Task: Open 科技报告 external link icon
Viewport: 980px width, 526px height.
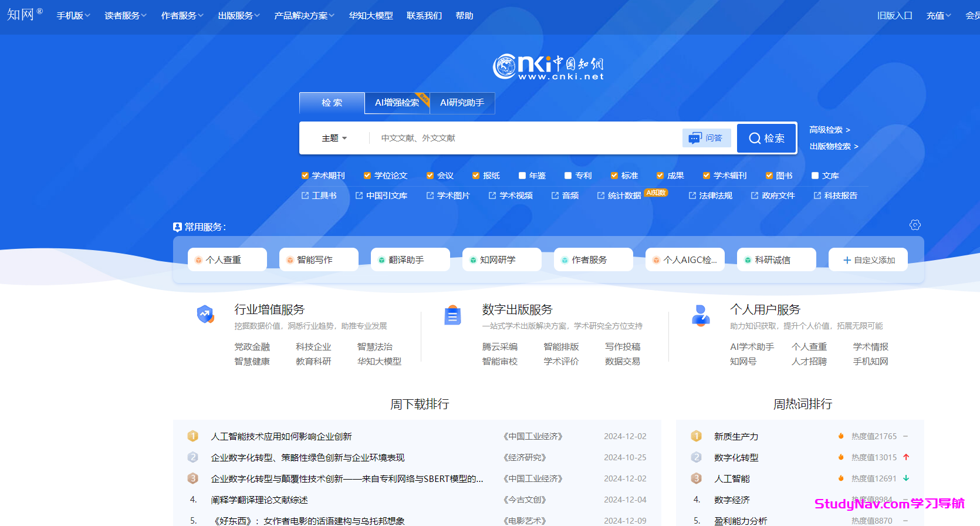Action: pyautogui.click(x=817, y=195)
